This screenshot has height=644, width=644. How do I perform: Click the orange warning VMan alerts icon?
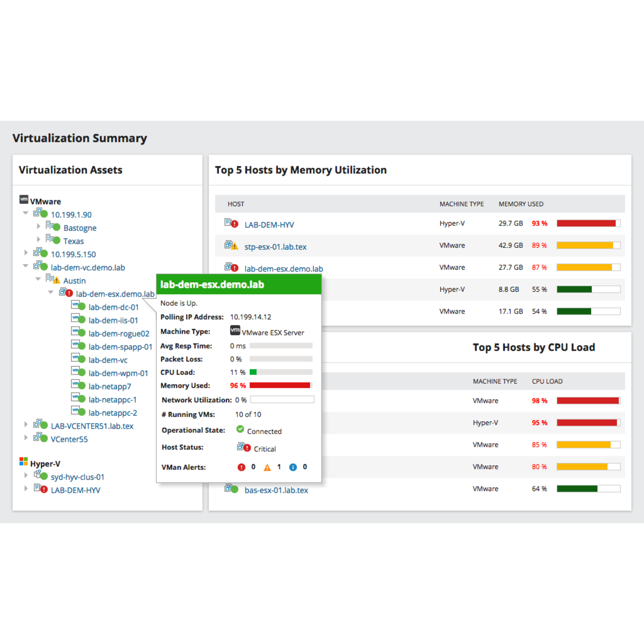click(x=267, y=467)
